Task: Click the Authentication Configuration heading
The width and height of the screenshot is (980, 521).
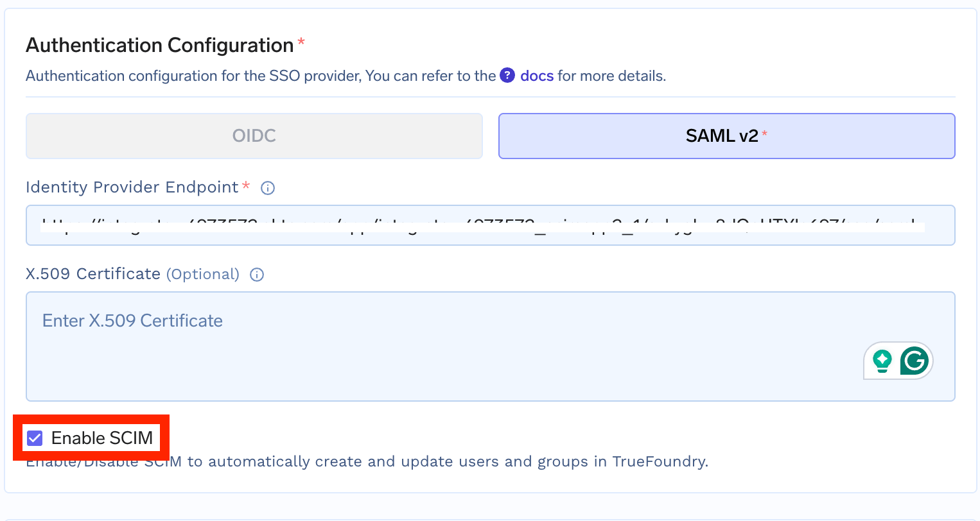Action: pos(158,45)
